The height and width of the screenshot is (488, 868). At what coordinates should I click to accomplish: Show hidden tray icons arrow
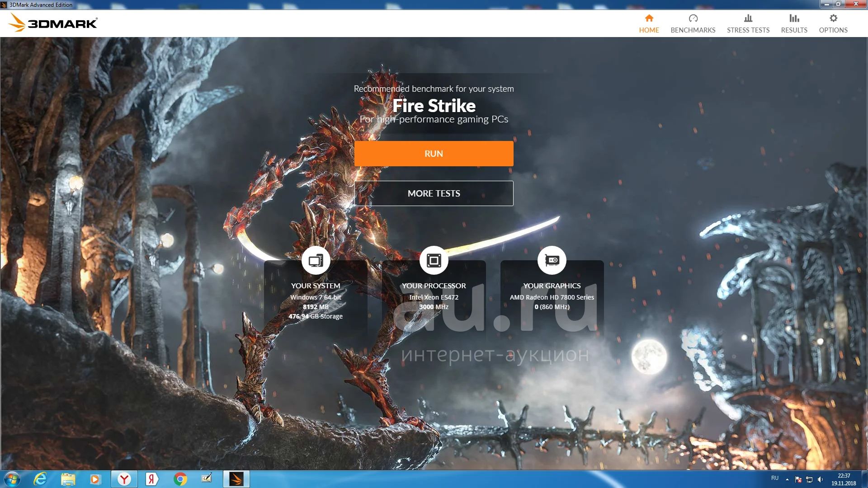tap(787, 479)
